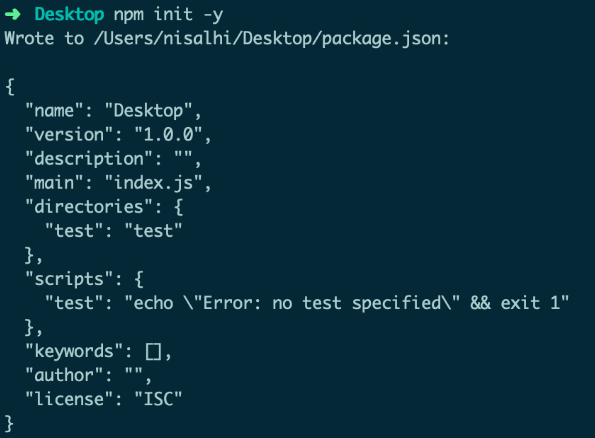Click the "author" key

click(x=64, y=375)
